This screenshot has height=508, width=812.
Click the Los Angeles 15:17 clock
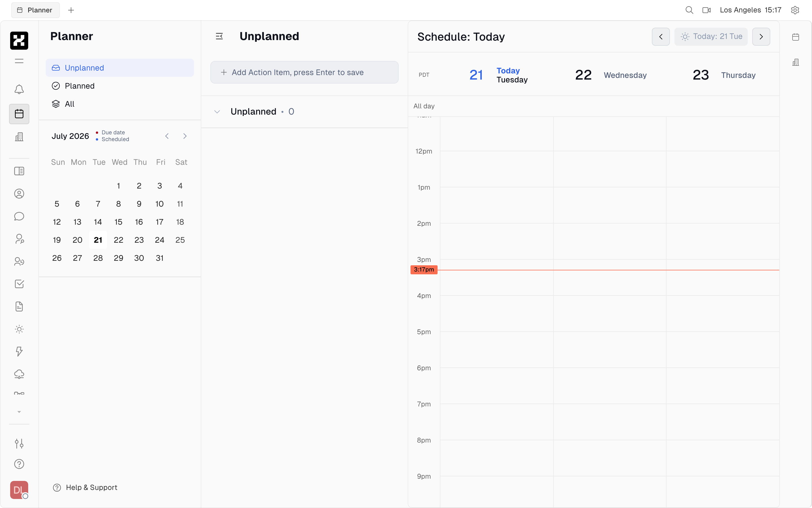(x=751, y=10)
